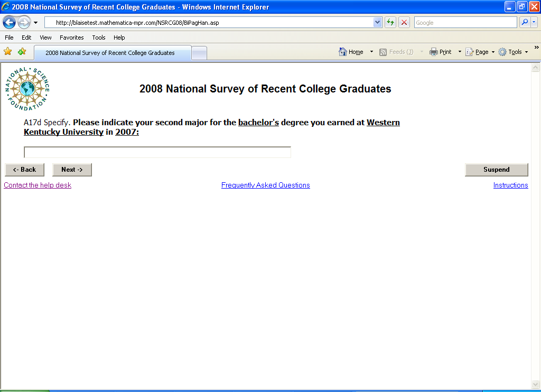
Task: Click the Stop loading red X icon
Action: (x=404, y=22)
